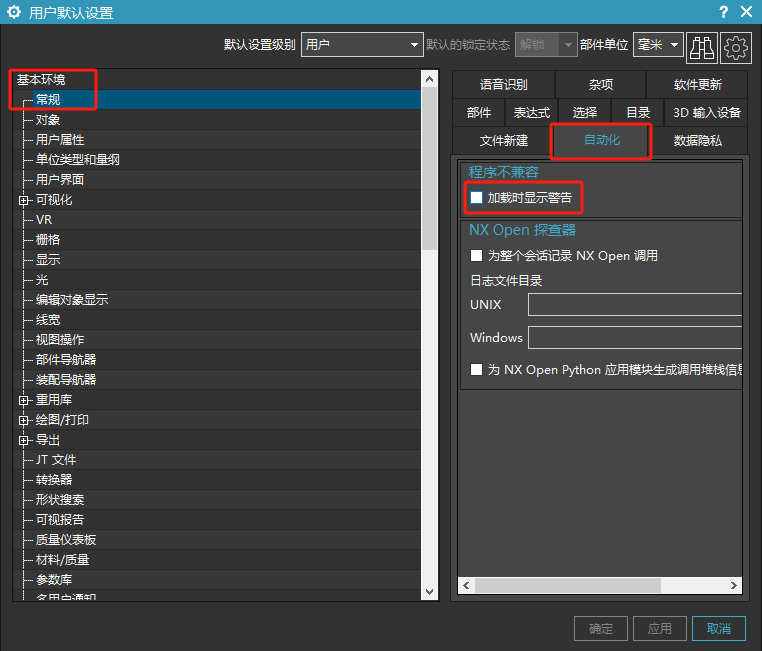
Task: Check 为整个会话记录 NX Open 调用
Action: pyautogui.click(x=477, y=256)
